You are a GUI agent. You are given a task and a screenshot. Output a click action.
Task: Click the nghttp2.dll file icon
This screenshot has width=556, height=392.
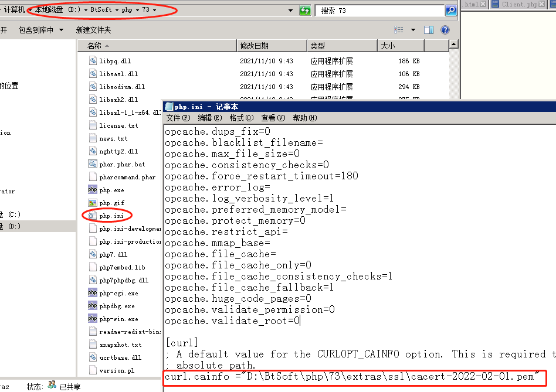(x=93, y=151)
